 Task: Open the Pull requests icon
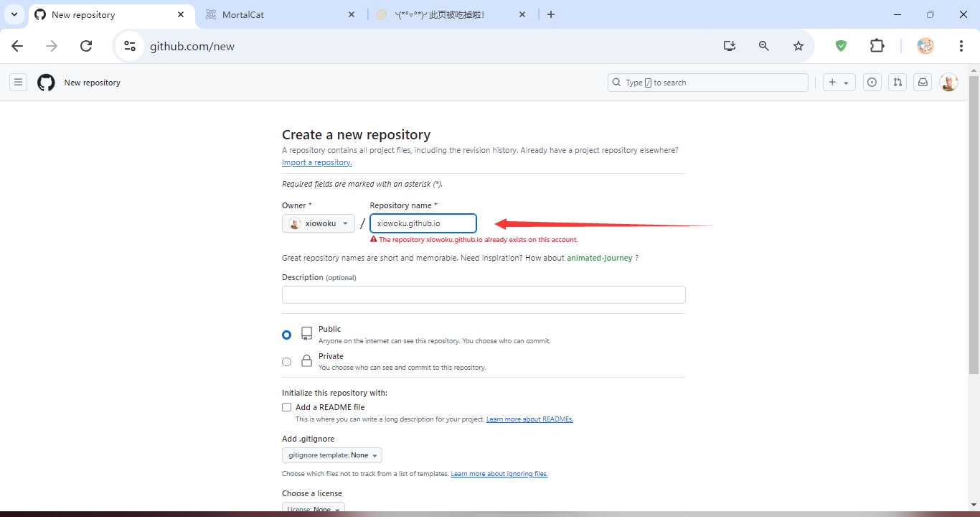click(897, 83)
